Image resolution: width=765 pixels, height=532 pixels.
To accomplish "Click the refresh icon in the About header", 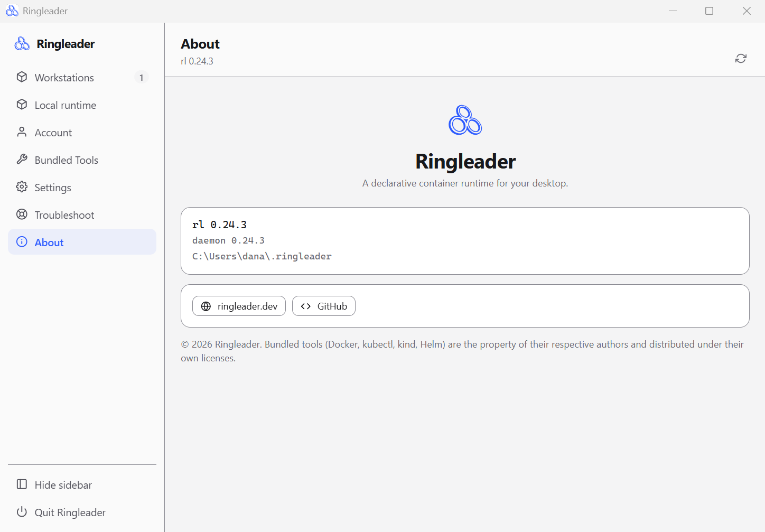I will pos(741,58).
